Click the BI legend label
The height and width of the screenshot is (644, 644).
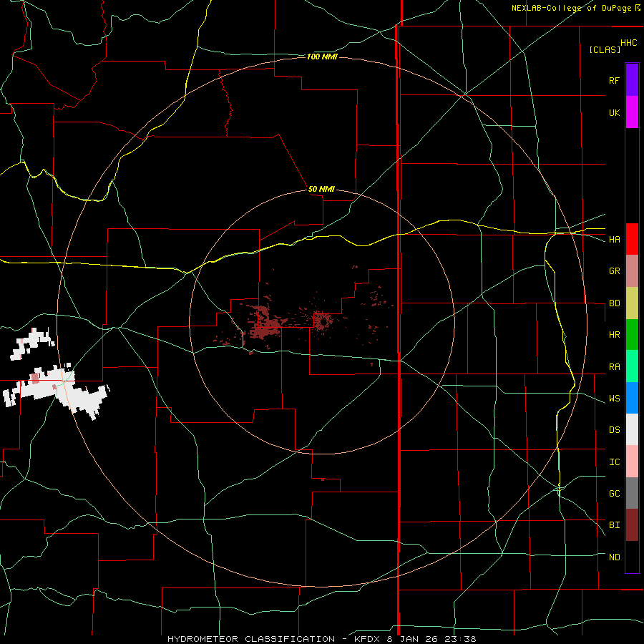[615, 525]
